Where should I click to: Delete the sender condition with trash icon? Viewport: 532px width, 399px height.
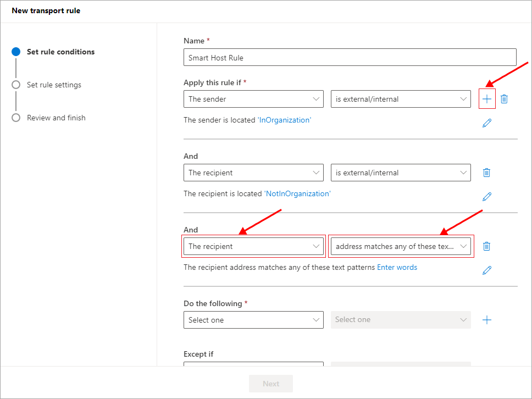(x=504, y=99)
